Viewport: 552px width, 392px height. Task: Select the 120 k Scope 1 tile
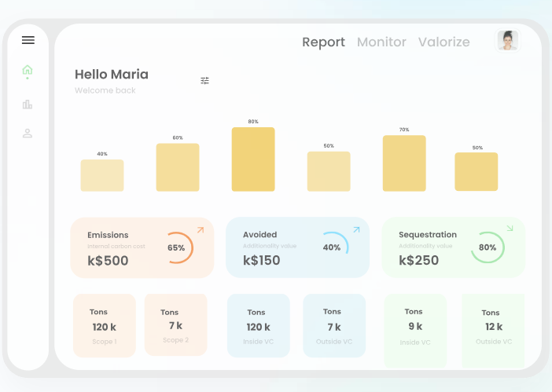(104, 325)
